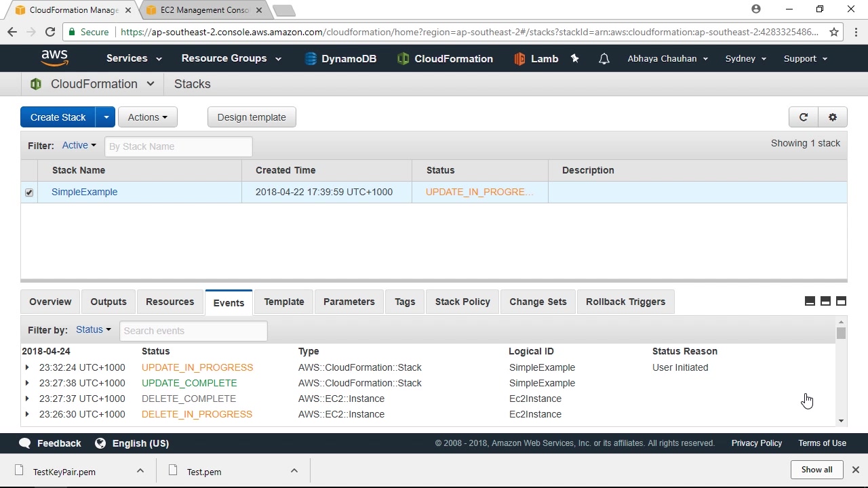Click the Feedback speech bubble icon

pos(25,443)
